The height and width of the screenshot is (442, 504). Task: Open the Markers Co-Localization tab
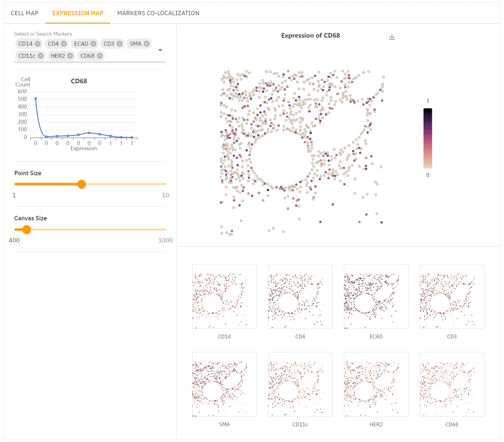[158, 13]
